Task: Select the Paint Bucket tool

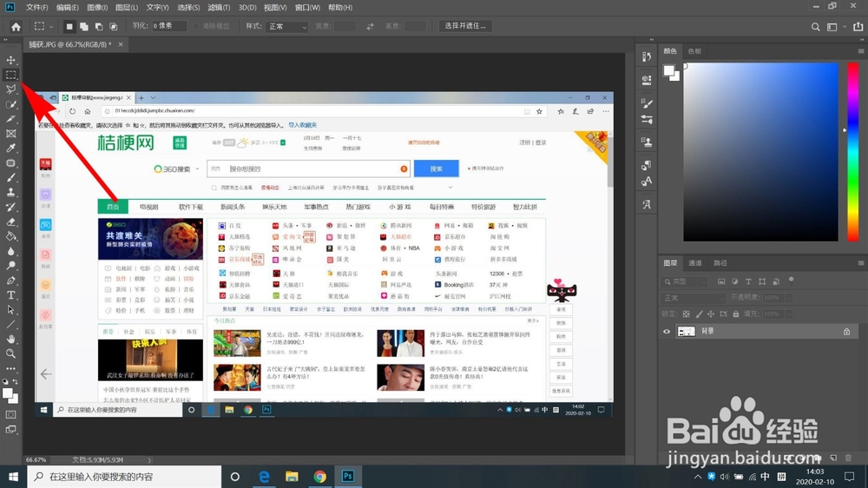Action: (x=10, y=236)
